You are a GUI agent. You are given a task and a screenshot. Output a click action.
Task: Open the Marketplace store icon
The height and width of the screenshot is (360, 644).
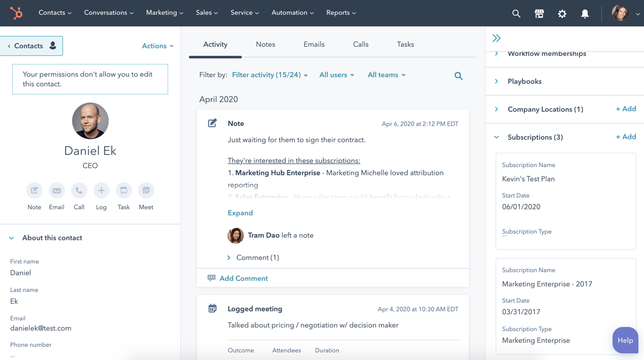tap(539, 14)
